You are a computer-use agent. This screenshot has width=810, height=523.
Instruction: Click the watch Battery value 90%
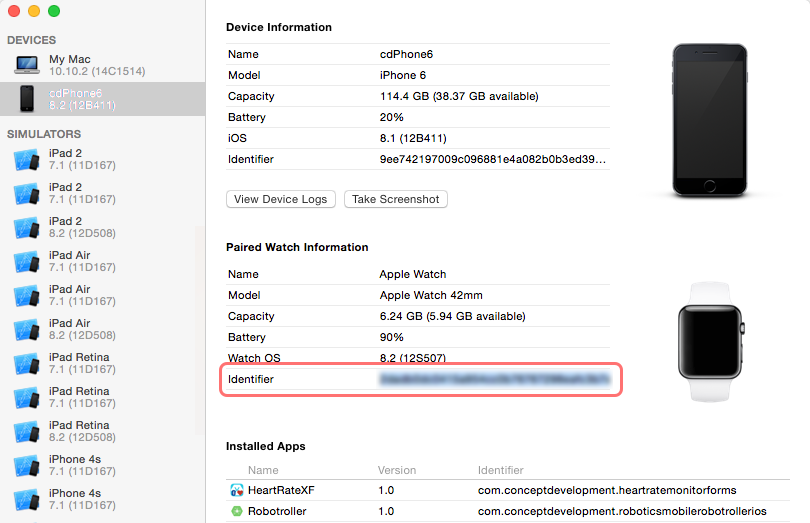tap(391, 337)
